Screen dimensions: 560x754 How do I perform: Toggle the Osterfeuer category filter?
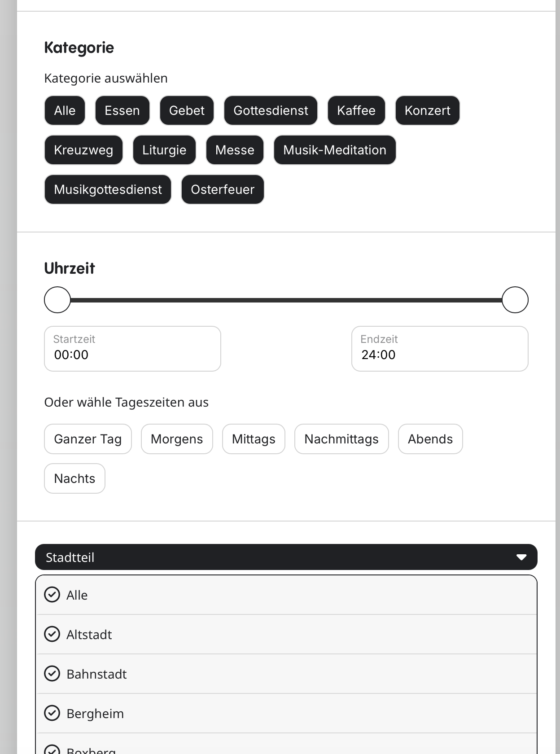click(x=223, y=189)
